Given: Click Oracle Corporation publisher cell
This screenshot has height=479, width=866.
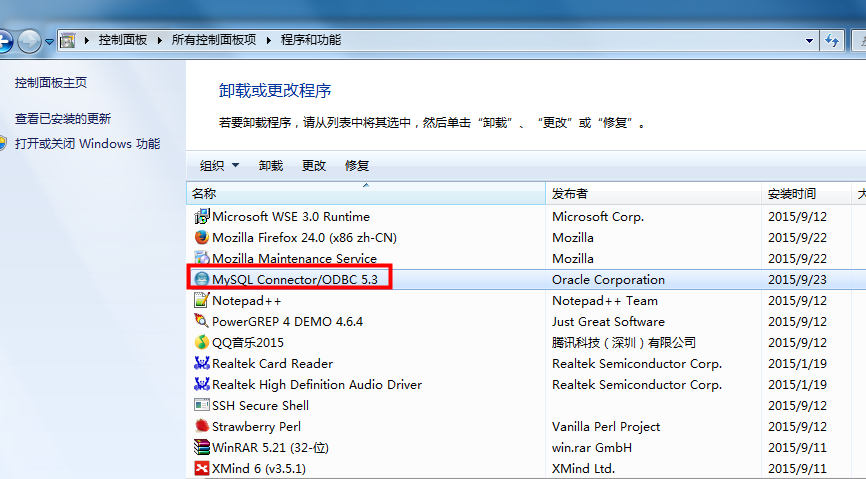Looking at the screenshot, I should (609, 280).
